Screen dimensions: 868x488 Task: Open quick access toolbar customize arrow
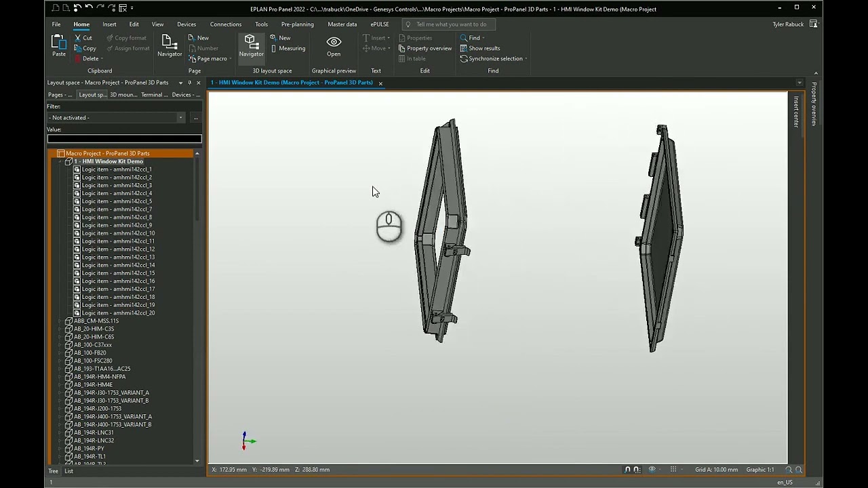pyautogui.click(x=132, y=7)
